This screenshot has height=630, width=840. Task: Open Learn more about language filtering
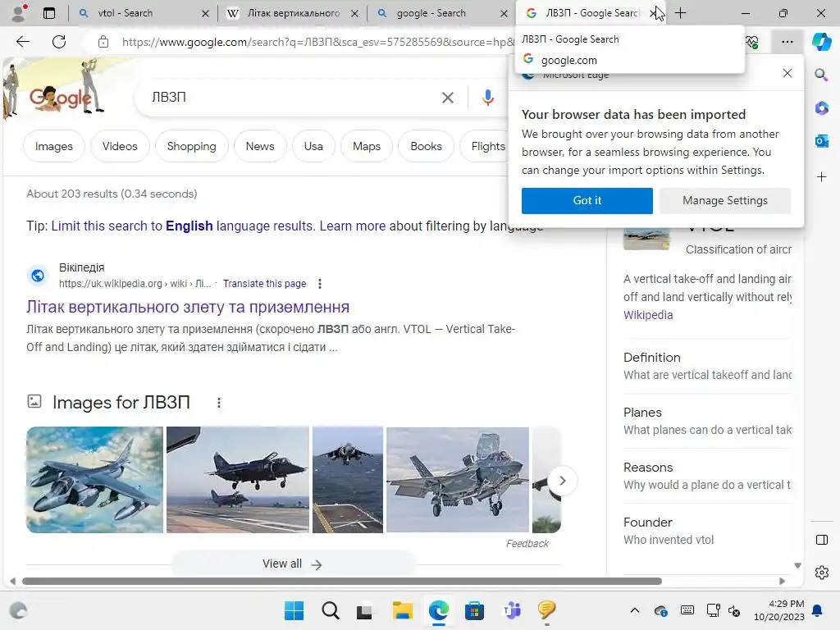point(353,226)
